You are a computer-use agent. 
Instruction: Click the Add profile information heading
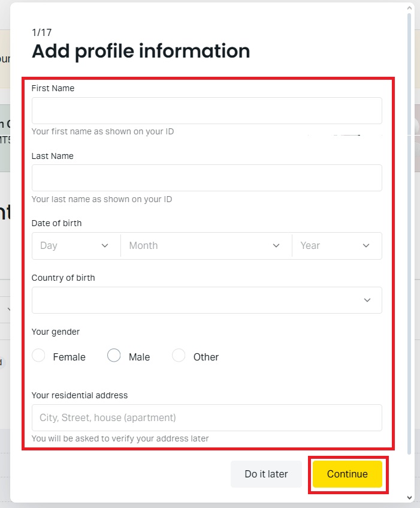(x=141, y=51)
